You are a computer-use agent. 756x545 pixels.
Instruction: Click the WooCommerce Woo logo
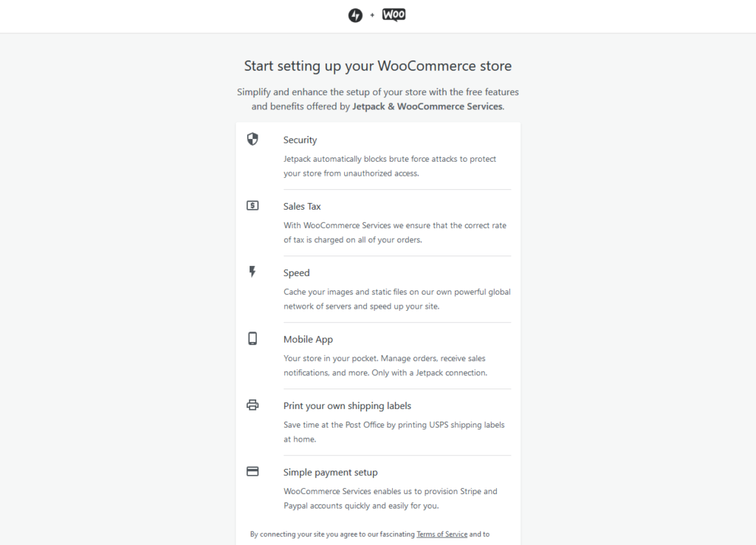(394, 15)
